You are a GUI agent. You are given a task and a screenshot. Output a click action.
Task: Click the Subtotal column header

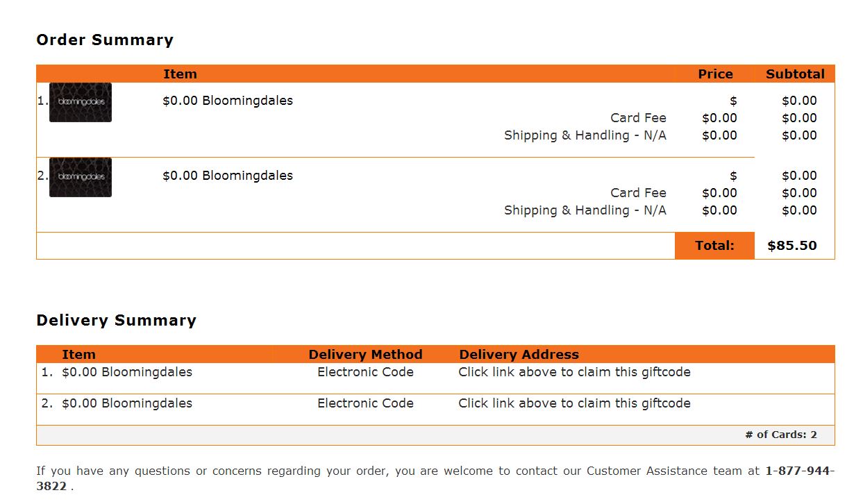[795, 74]
